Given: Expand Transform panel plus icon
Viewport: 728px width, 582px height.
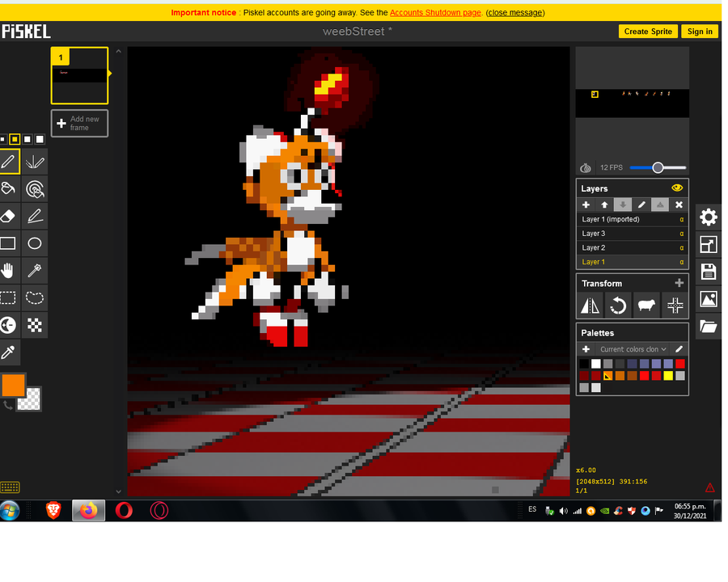Looking at the screenshot, I should click(x=679, y=283).
